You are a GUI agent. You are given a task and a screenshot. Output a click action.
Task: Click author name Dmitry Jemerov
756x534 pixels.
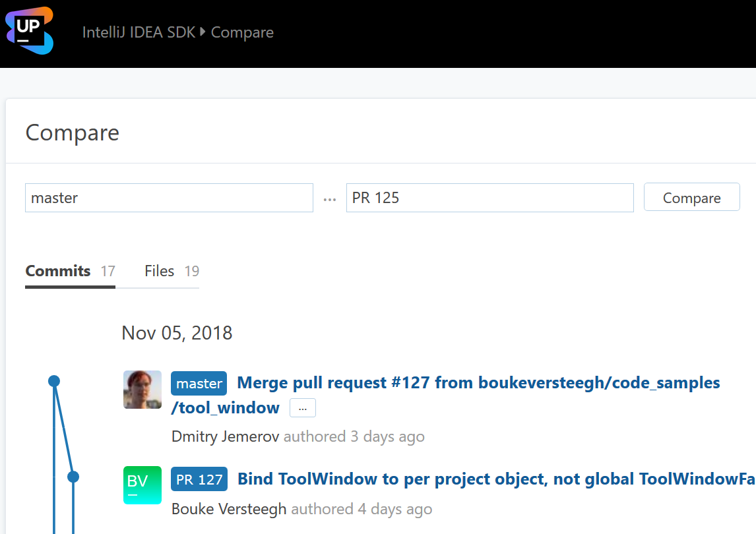tap(226, 436)
